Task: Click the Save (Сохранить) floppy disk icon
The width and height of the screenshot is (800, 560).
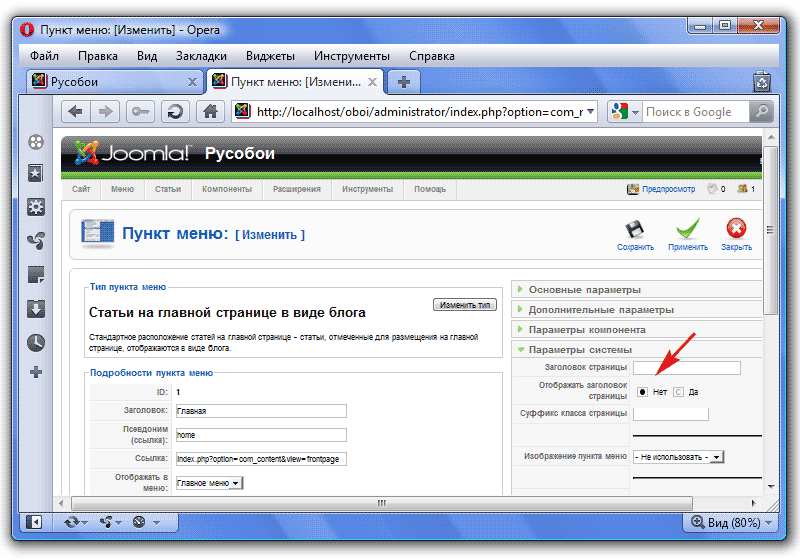Action: 634,231
